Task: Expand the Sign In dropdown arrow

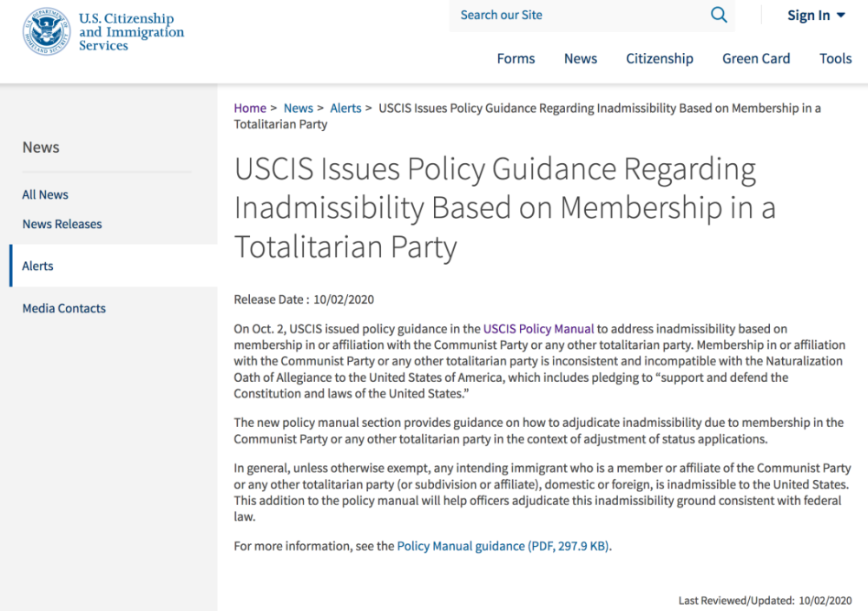Action: point(840,15)
